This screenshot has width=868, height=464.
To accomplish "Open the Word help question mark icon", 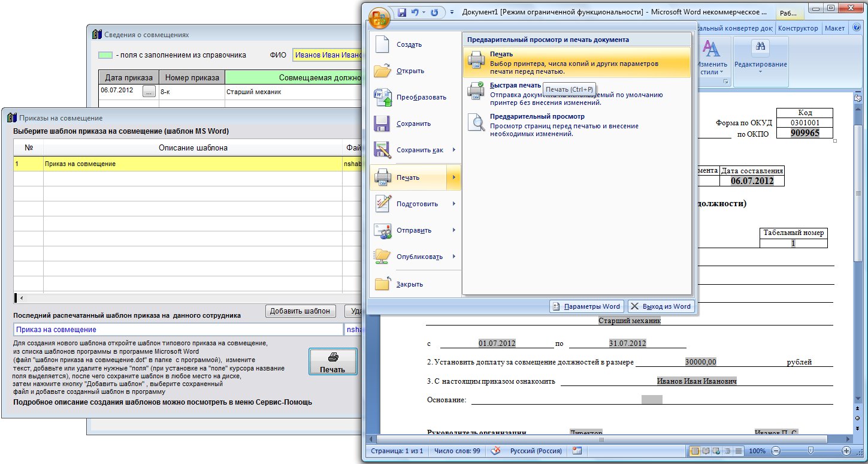I will coord(858,28).
